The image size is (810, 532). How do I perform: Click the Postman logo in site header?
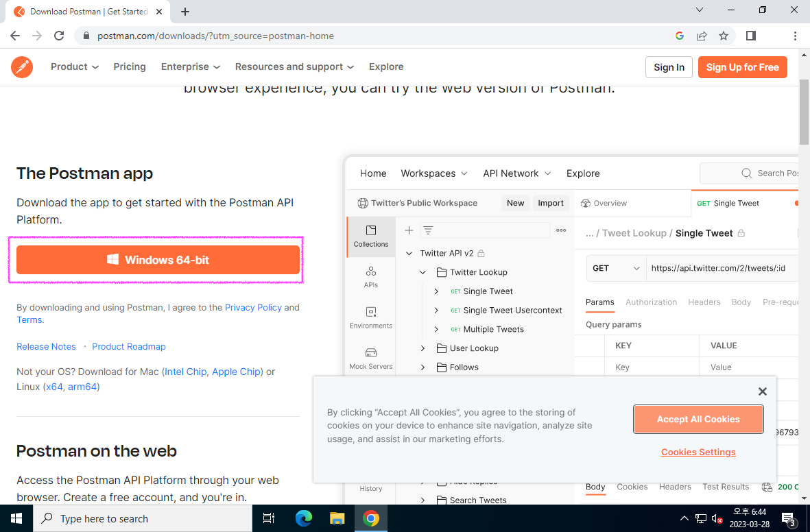pyautogui.click(x=22, y=67)
